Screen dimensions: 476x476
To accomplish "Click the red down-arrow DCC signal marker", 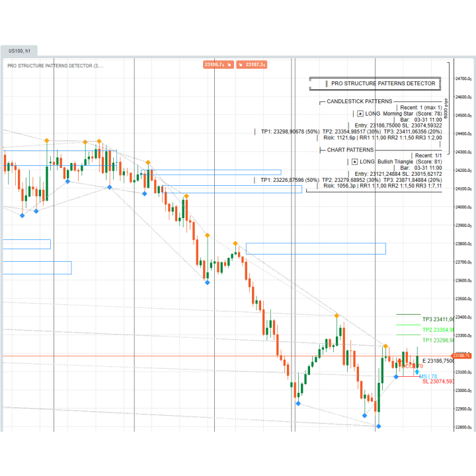I will tap(400, 361).
